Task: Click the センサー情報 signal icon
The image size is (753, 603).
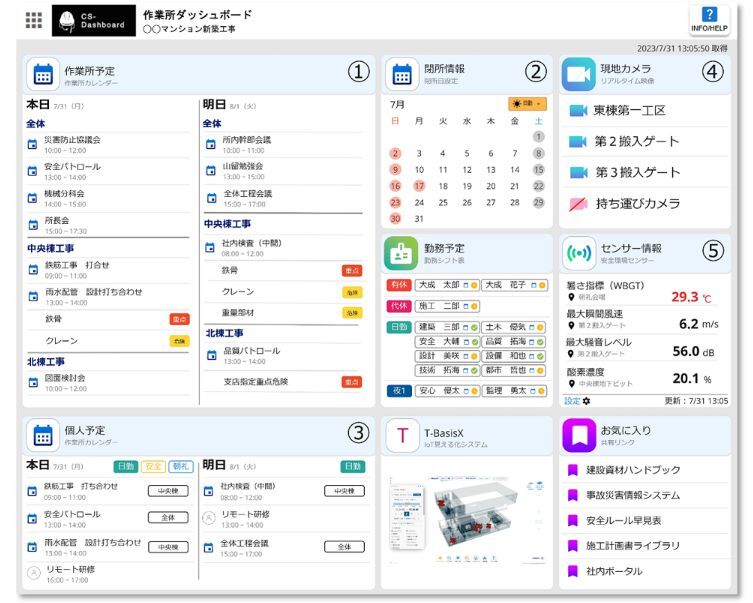Action: (578, 252)
